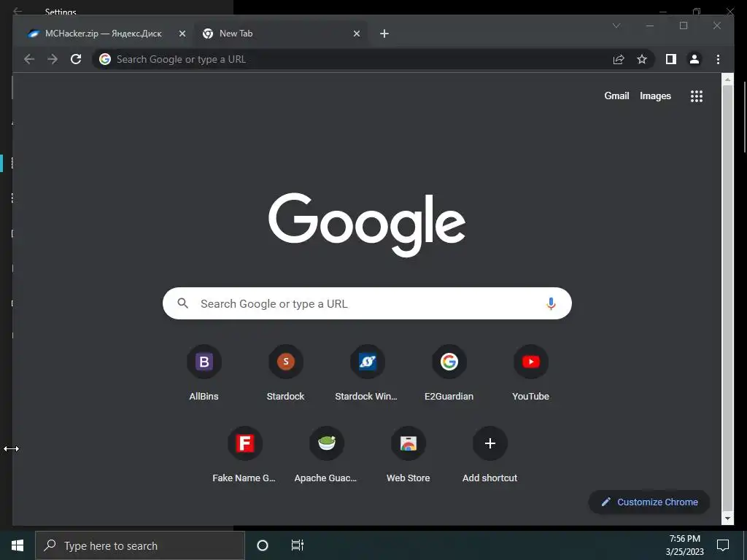Image resolution: width=747 pixels, height=560 pixels.
Task: Open the Chrome profile avatar menu
Action: click(694, 59)
